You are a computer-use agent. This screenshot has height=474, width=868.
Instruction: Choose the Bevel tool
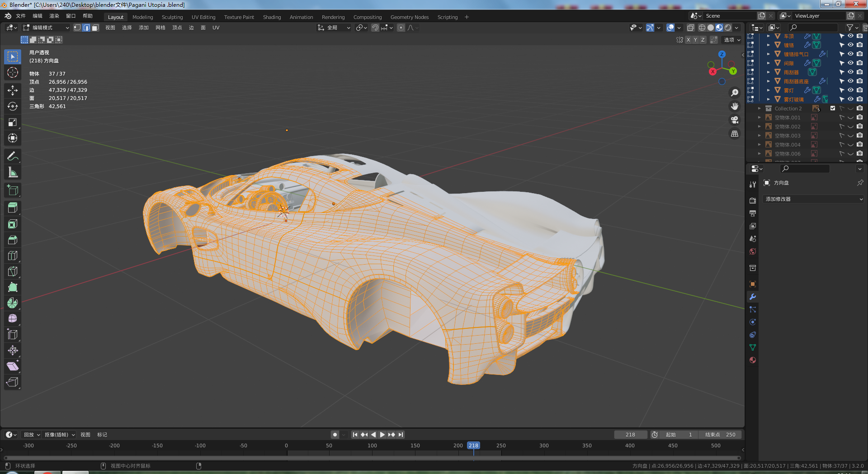(x=13, y=240)
